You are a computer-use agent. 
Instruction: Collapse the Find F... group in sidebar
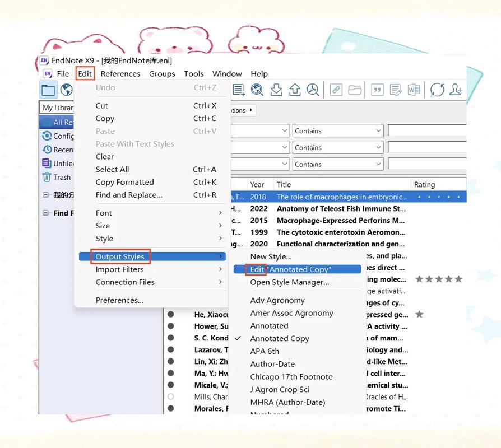click(46, 213)
